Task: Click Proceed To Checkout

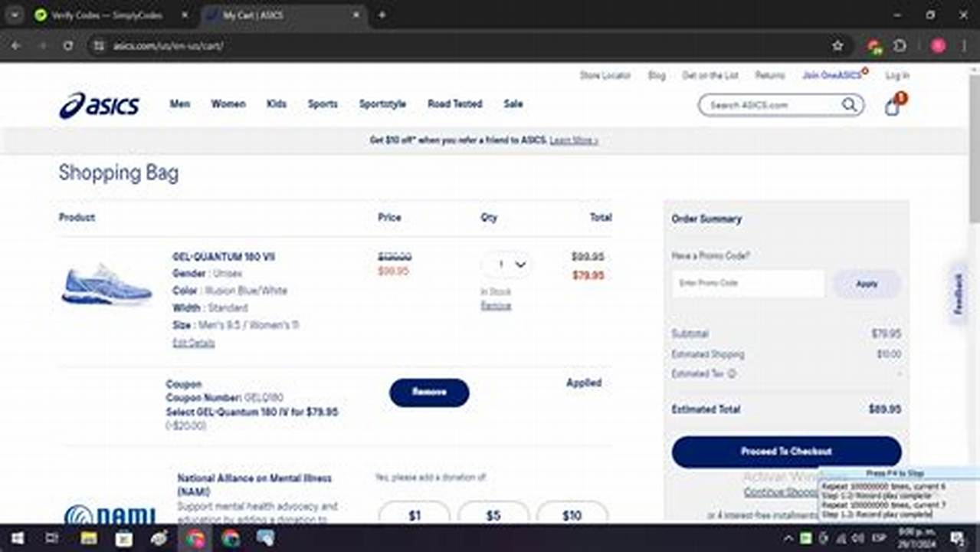Action: click(786, 452)
